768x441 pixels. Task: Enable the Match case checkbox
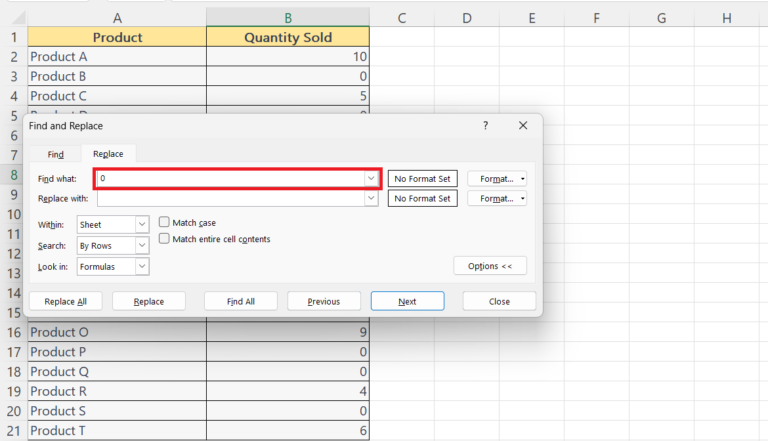coord(165,222)
